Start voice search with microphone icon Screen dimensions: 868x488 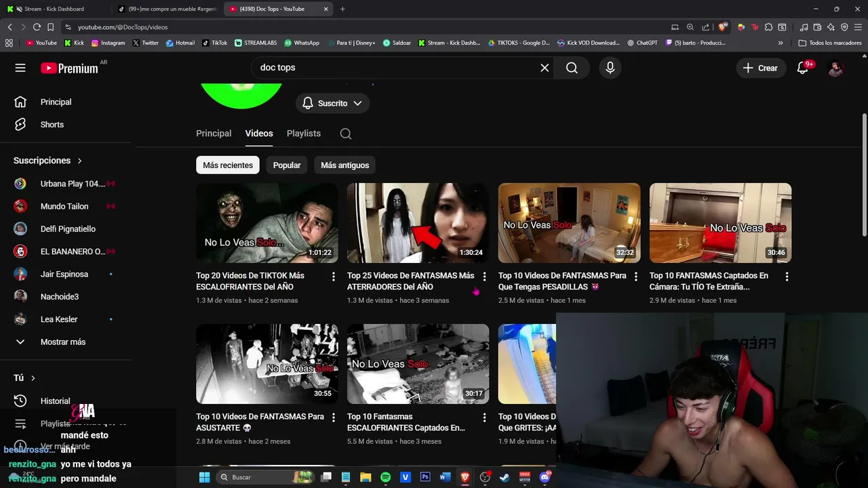[610, 68]
